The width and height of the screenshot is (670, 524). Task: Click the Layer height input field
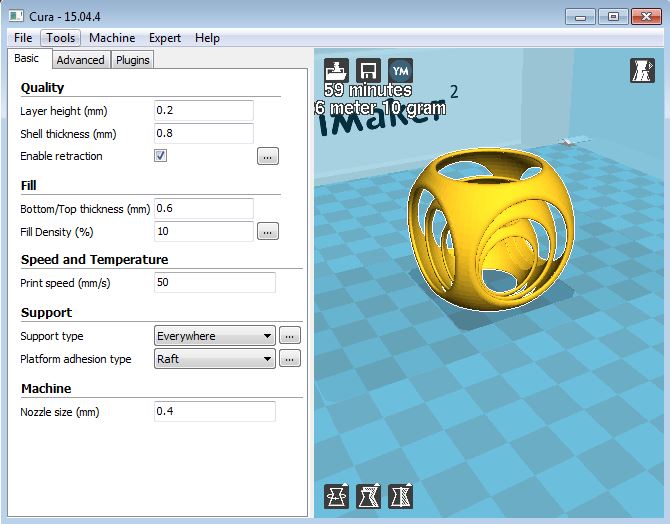pos(204,111)
